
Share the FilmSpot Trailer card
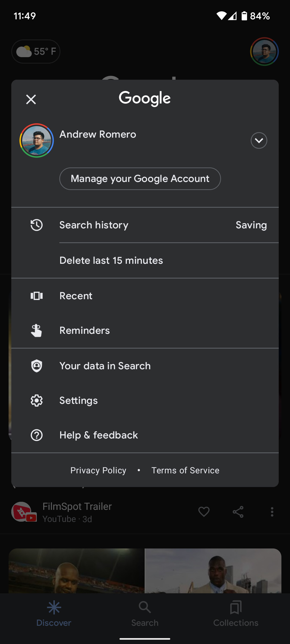pyautogui.click(x=238, y=512)
